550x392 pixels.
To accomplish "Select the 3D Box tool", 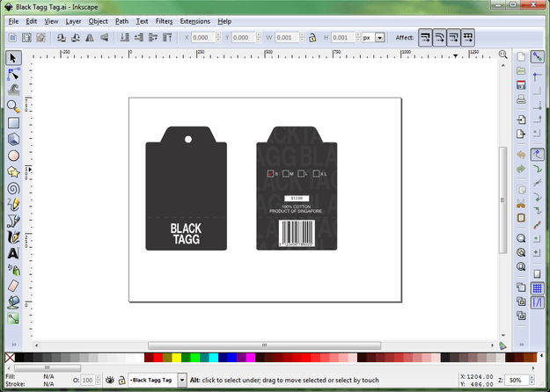I will point(13,139).
